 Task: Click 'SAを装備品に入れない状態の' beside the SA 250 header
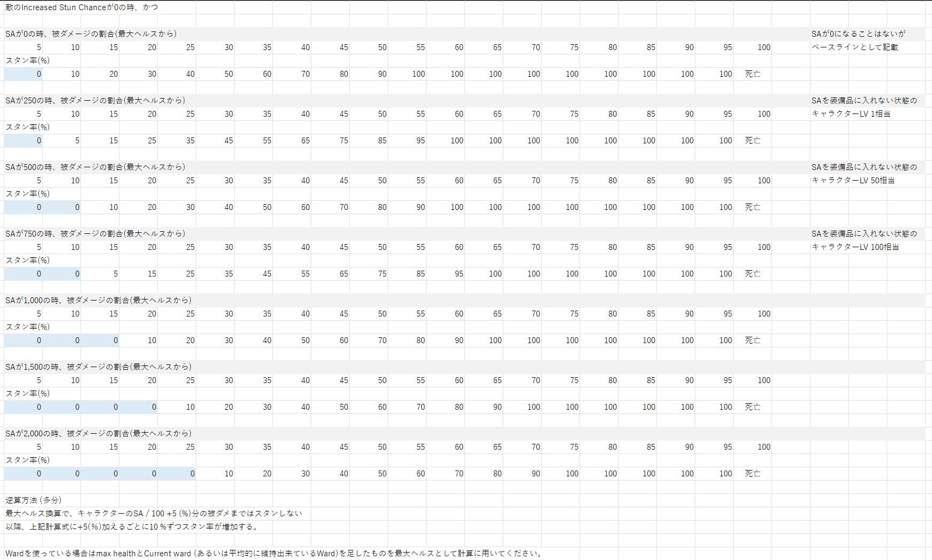point(864,100)
